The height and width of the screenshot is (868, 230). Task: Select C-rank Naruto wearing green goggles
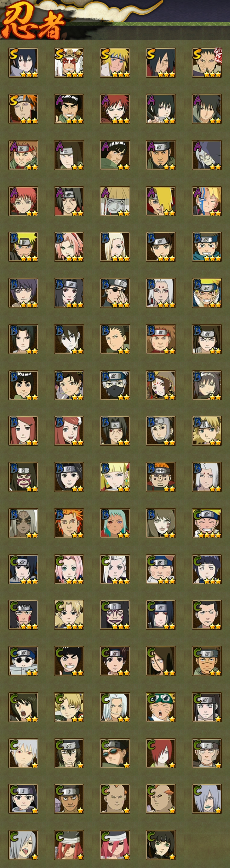click(161, 707)
